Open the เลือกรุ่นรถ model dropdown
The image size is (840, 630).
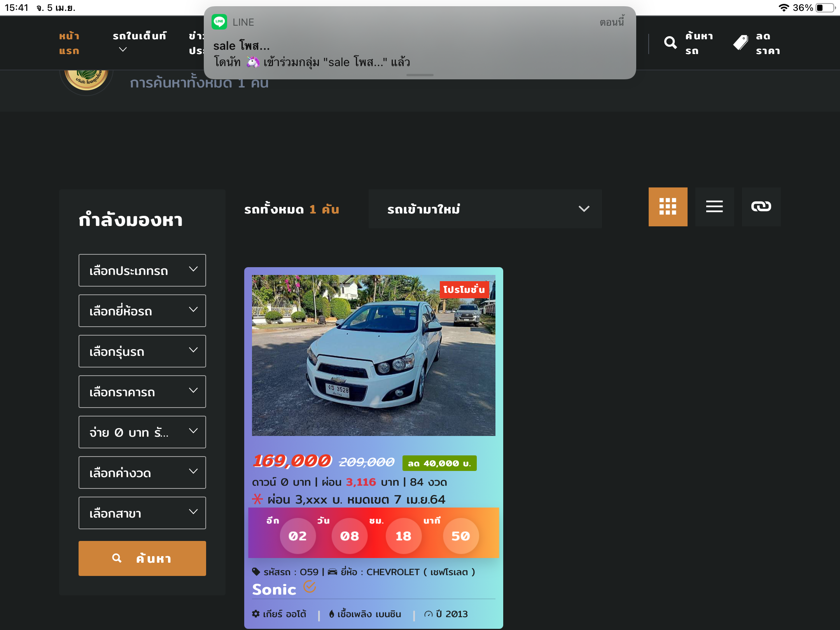coord(142,351)
